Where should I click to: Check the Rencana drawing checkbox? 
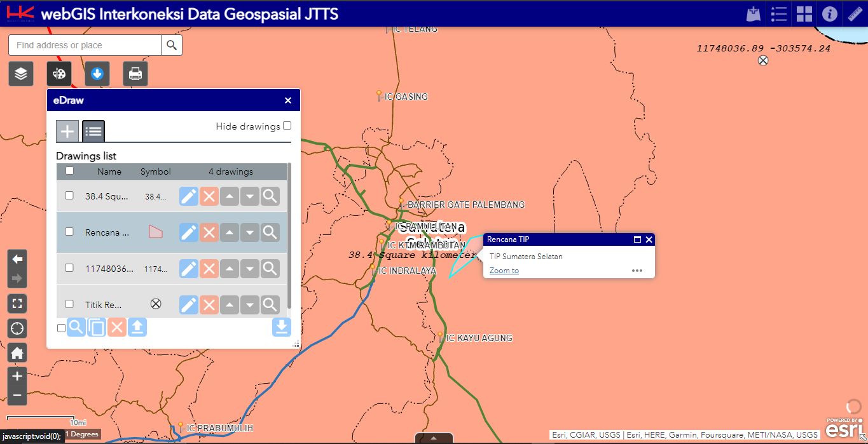69,232
